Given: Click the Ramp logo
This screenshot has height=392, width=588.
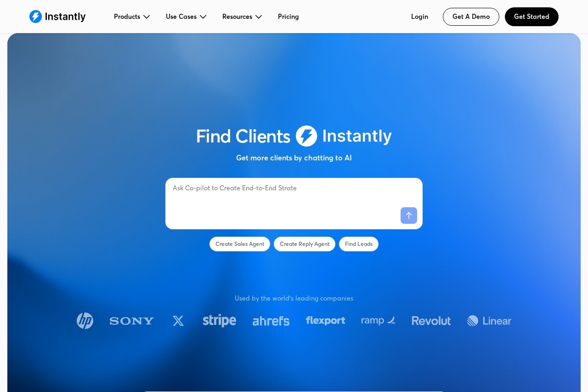Looking at the screenshot, I should tap(379, 321).
